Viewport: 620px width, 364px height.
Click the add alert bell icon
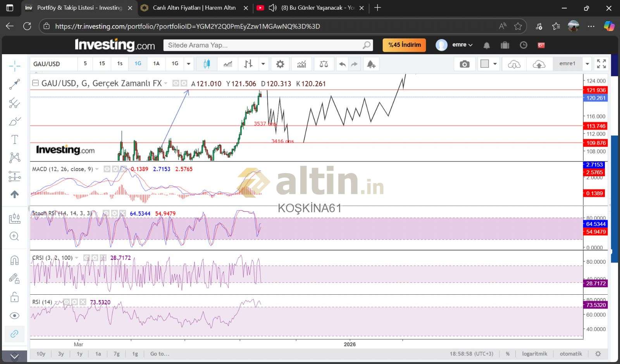pos(371,64)
